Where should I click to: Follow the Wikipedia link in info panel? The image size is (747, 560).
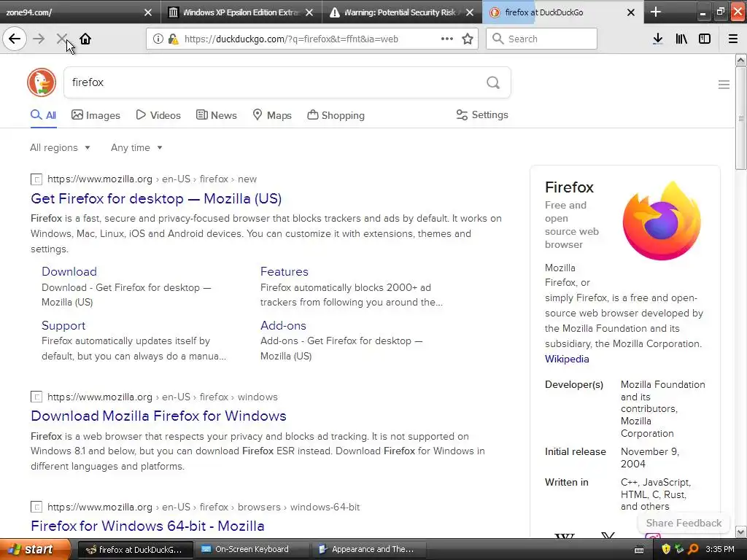coord(567,359)
